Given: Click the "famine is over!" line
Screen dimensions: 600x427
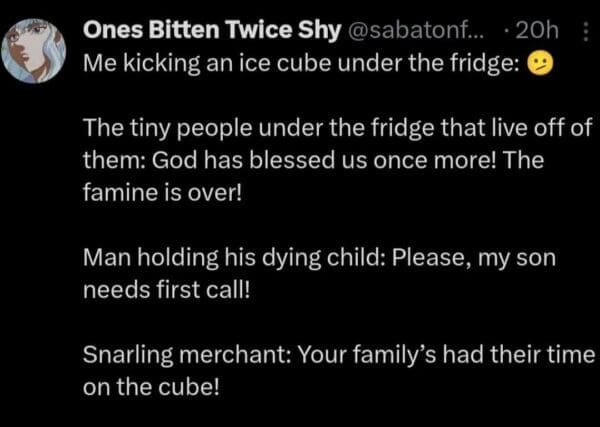Looking at the screenshot, I should pos(162,192).
